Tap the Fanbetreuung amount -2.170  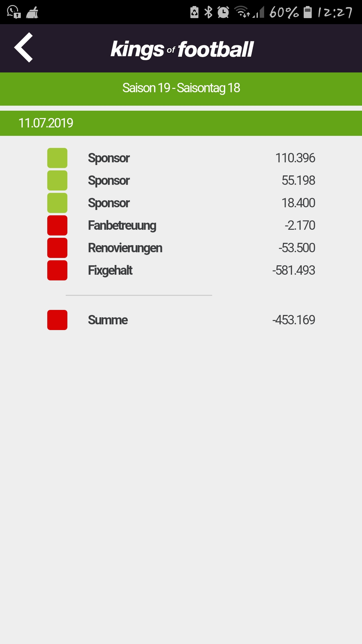300,225
